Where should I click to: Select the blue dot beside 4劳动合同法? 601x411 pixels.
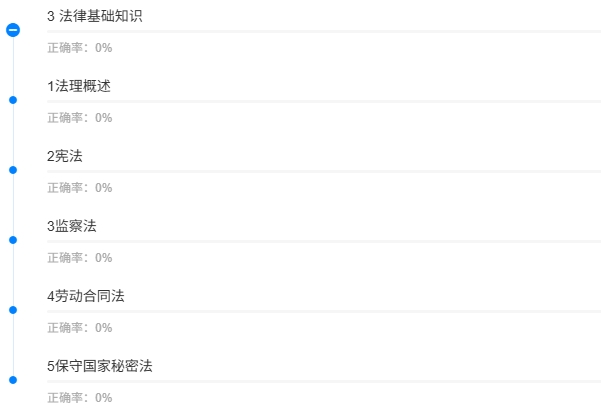pyautogui.click(x=13, y=310)
